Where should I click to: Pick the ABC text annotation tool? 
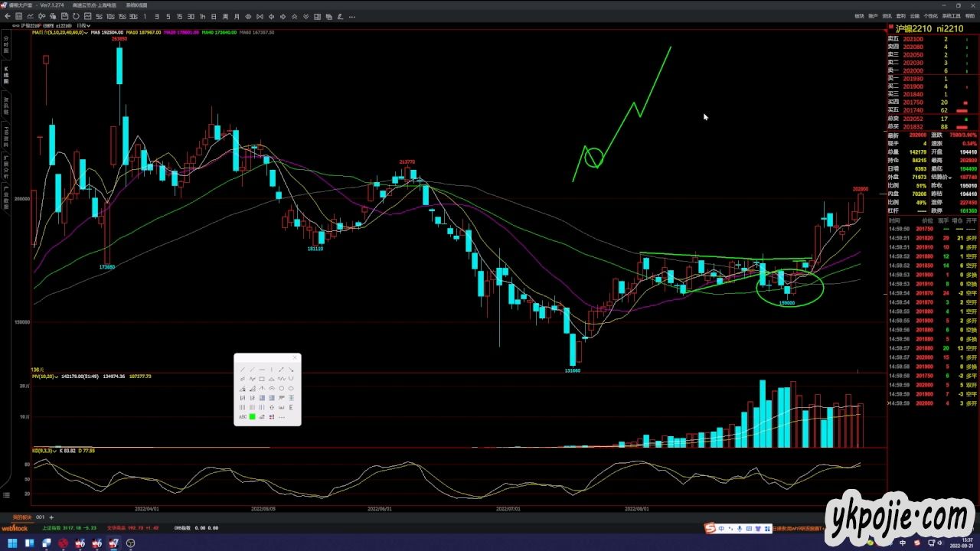(243, 417)
